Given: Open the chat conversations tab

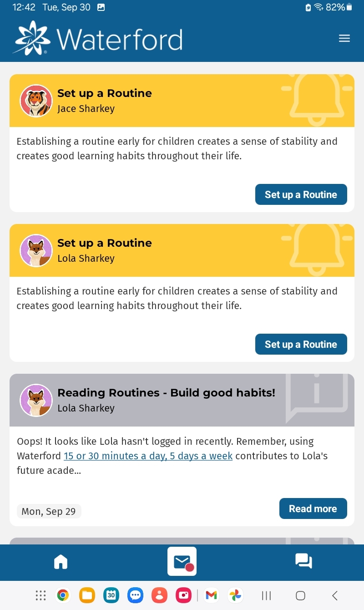Looking at the screenshot, I should (x=303, y=561).
